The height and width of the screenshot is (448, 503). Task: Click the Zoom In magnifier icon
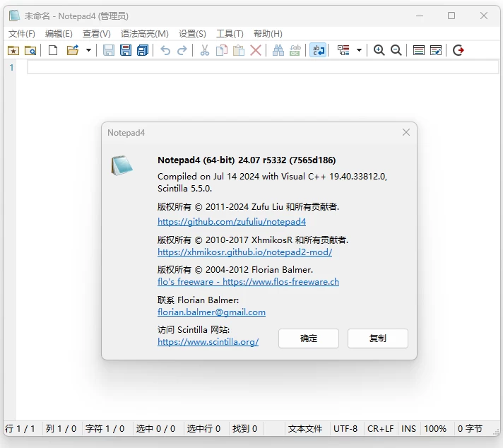coord(379,50)
